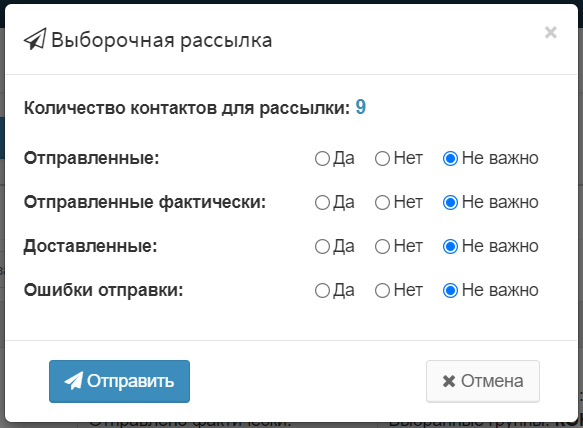The width and height of the screenshot is (583, 428).
Task: Set Отправленные фактически to Да
Action: click(x=322, y=203)
